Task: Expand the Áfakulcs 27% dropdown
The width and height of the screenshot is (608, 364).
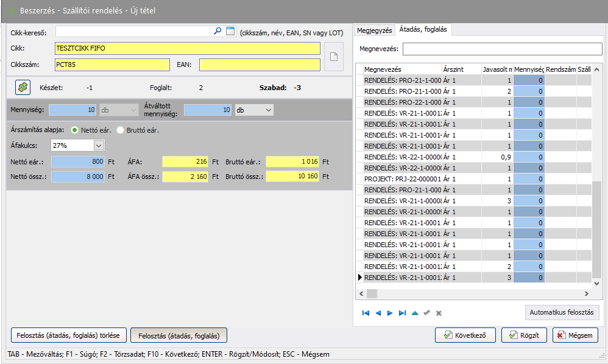Action: coord(99,145)
